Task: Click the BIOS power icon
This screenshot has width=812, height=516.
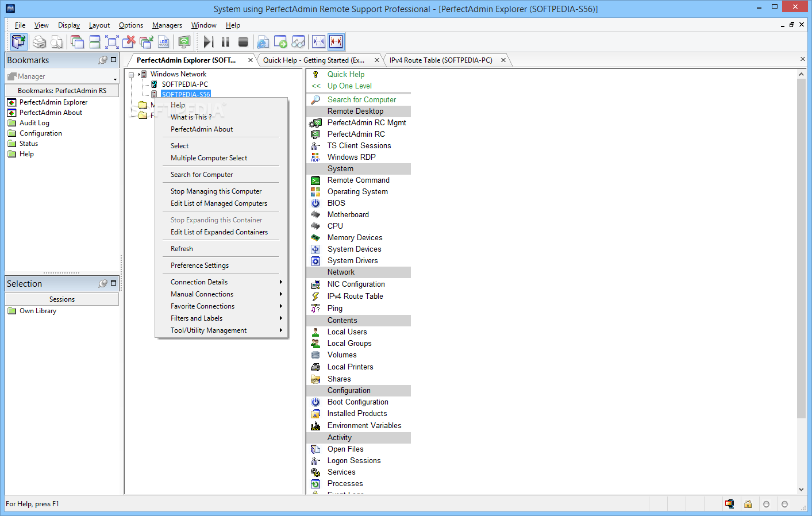Action: pyautogui.click(x=315, y=203)
